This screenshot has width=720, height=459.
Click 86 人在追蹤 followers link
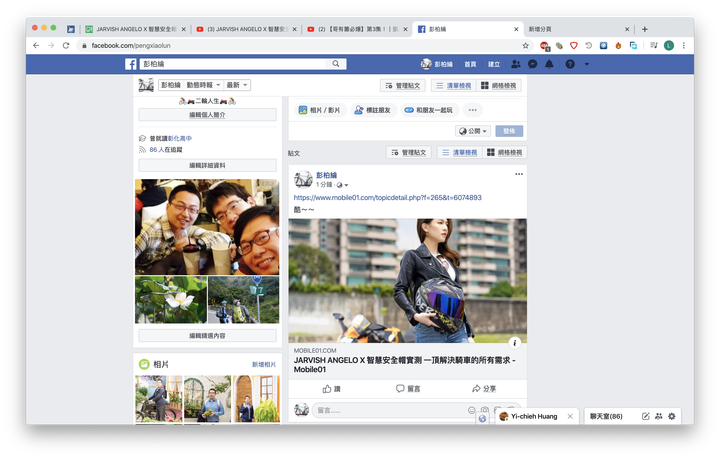pyautogui.click(x=166, y=150)
